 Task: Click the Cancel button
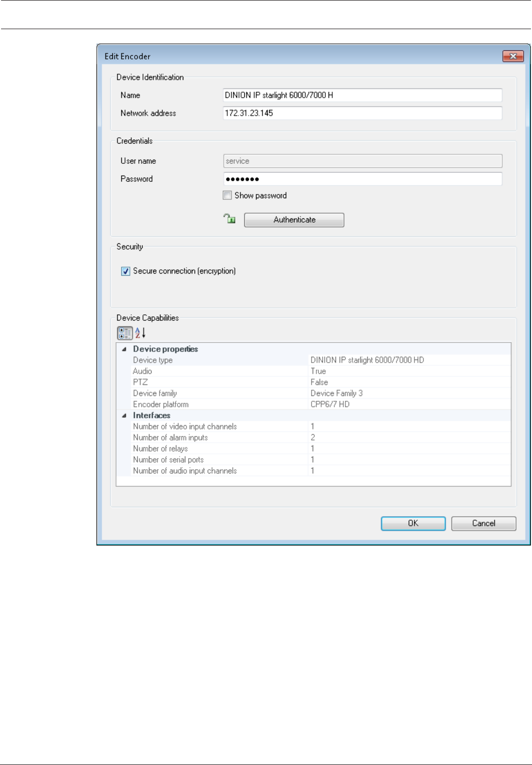tap(484, 523)
